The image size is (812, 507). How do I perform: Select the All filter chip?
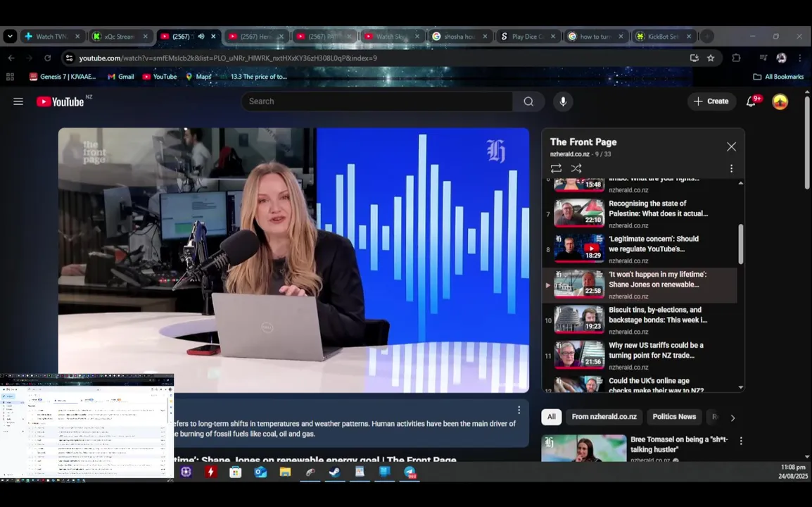[552, 417]
